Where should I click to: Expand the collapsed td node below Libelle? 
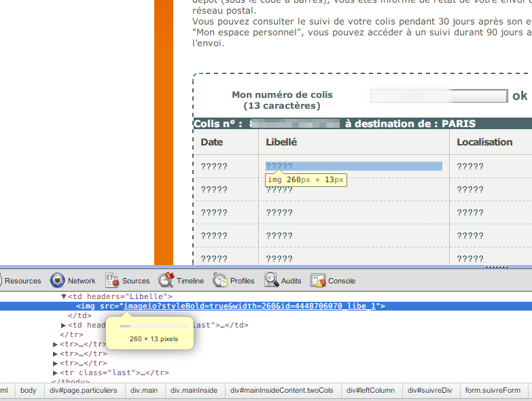coord(64,326)
